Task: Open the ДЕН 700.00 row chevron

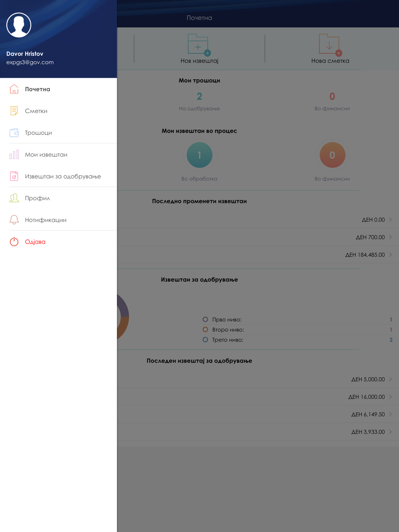Action: [x=390, y=237]
